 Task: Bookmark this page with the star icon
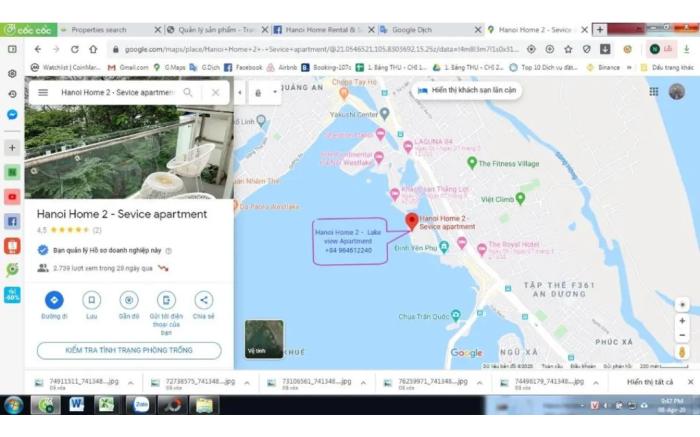pyautogui.click(x=568, y=49)
